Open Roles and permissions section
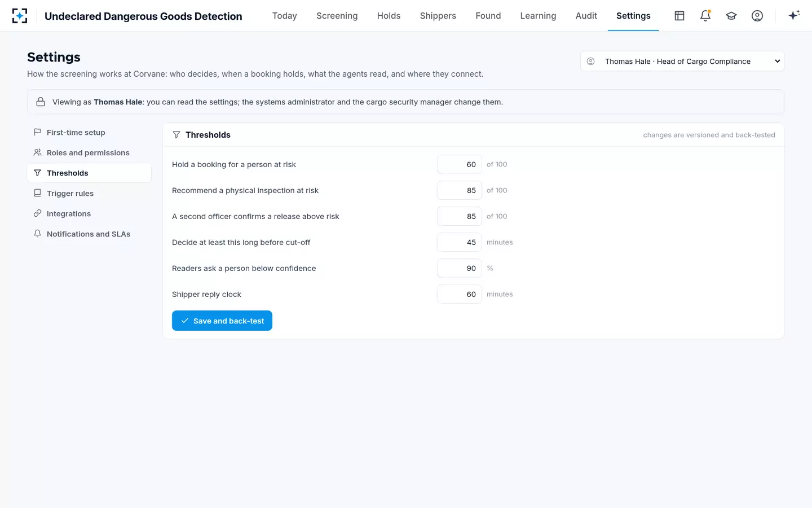Screen dimensions: 812x508 coord(89,152)
